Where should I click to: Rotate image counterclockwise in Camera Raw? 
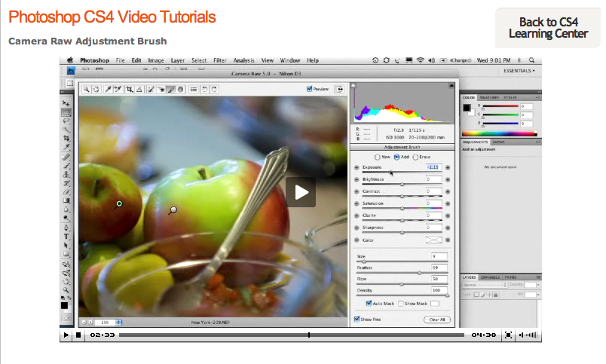point(204,89)
